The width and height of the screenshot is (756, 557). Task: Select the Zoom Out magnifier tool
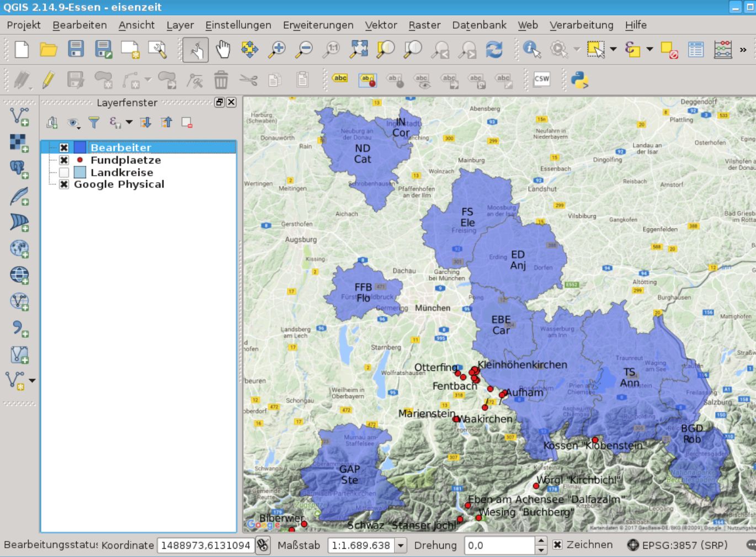(304, 50)
